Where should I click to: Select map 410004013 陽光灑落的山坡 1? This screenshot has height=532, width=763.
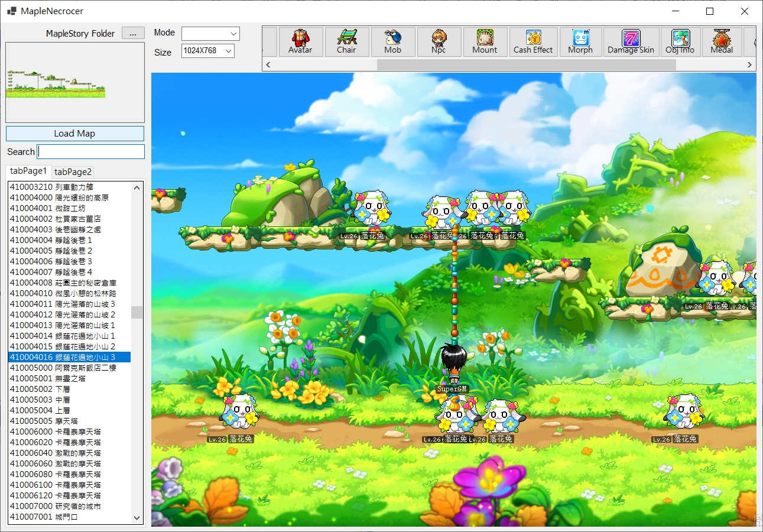[69, 325]
